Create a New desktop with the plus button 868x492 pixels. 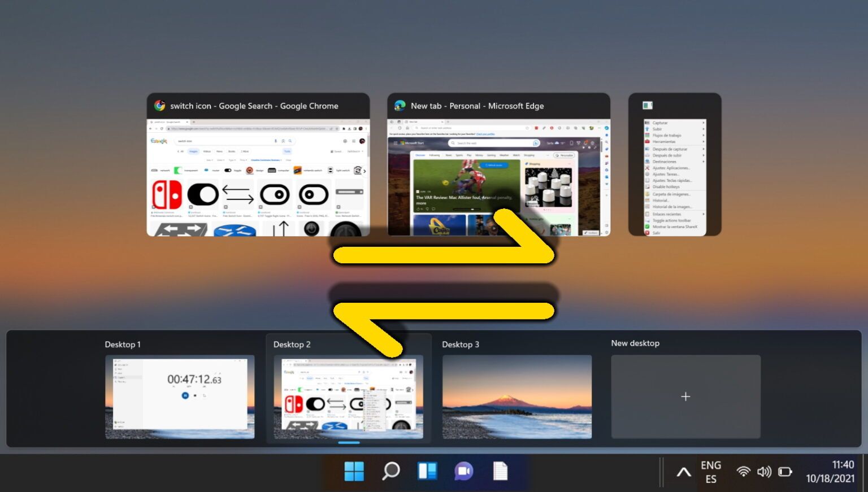tap(685, 396)
